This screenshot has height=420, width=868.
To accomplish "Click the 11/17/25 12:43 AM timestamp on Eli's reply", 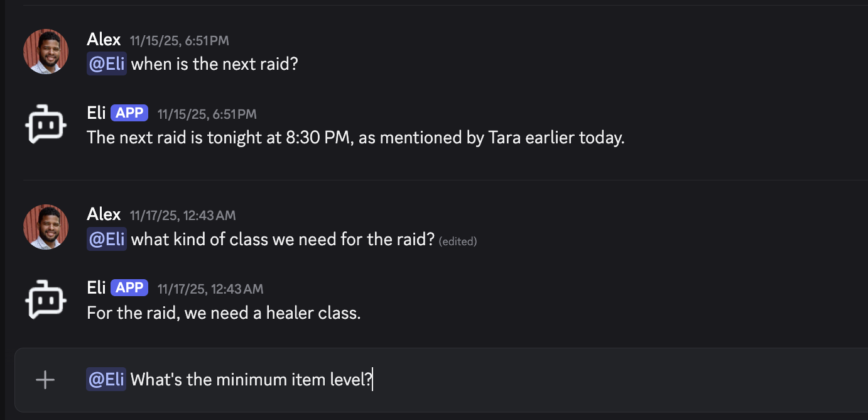I will pyautogui.click(x=210, y=289).
